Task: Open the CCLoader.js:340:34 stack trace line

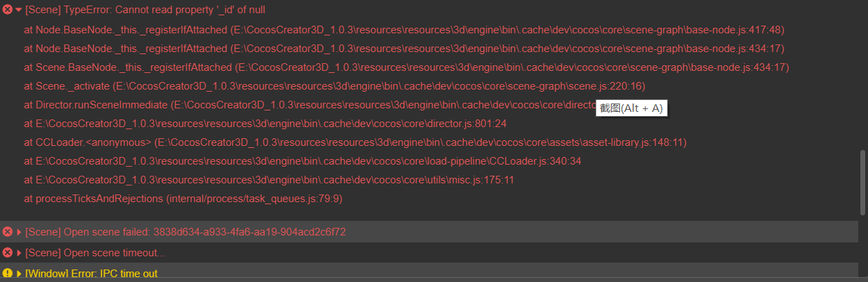Action: pos(302,161)
